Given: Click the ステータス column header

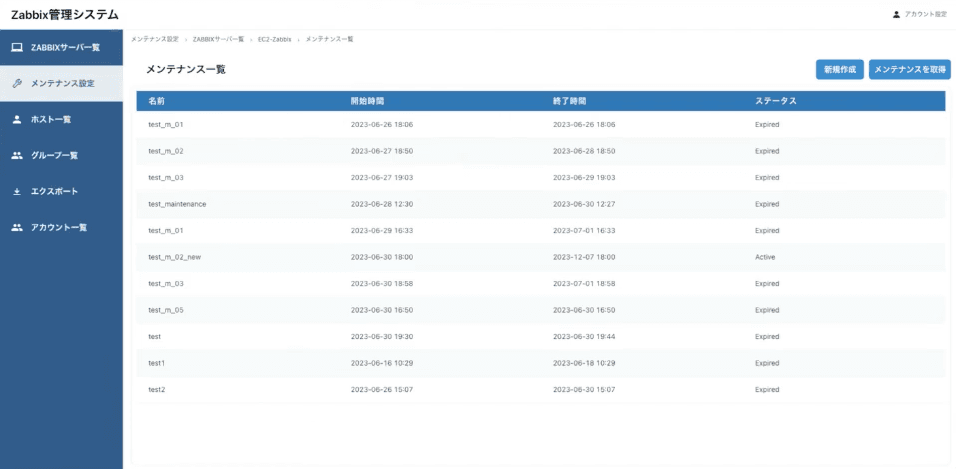Looking at the screenshot, I should point(776,101).
